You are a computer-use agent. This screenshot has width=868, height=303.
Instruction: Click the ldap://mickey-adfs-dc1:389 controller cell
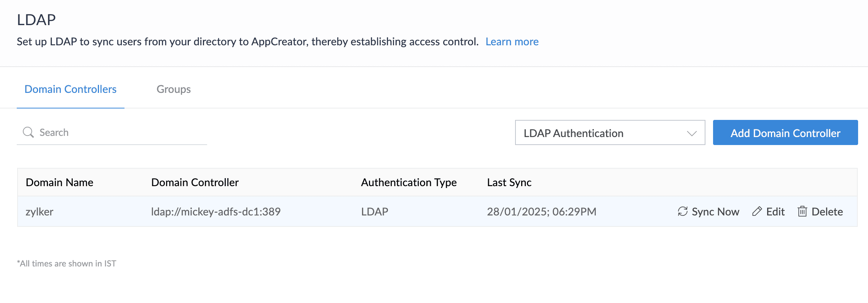pyautogui.click(x=215, y=212)
